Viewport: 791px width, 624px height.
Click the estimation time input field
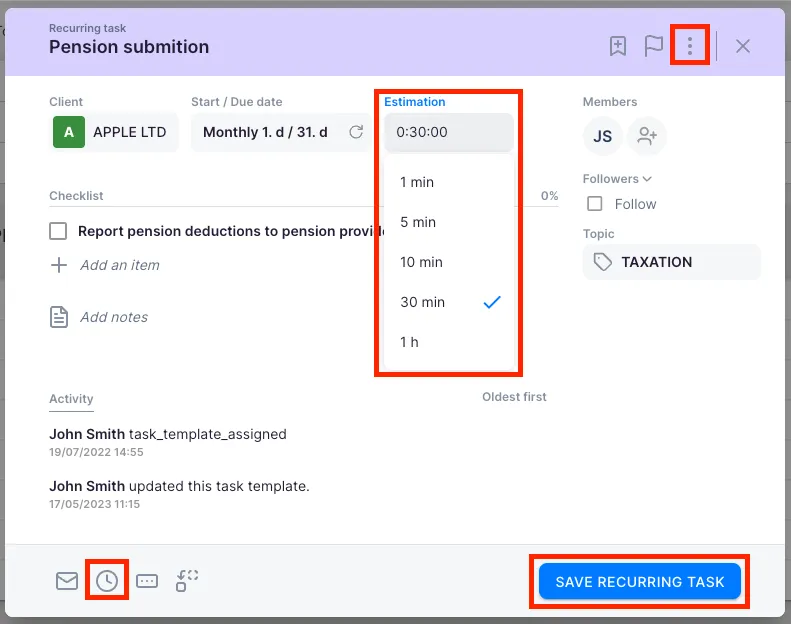pos(448,132)
